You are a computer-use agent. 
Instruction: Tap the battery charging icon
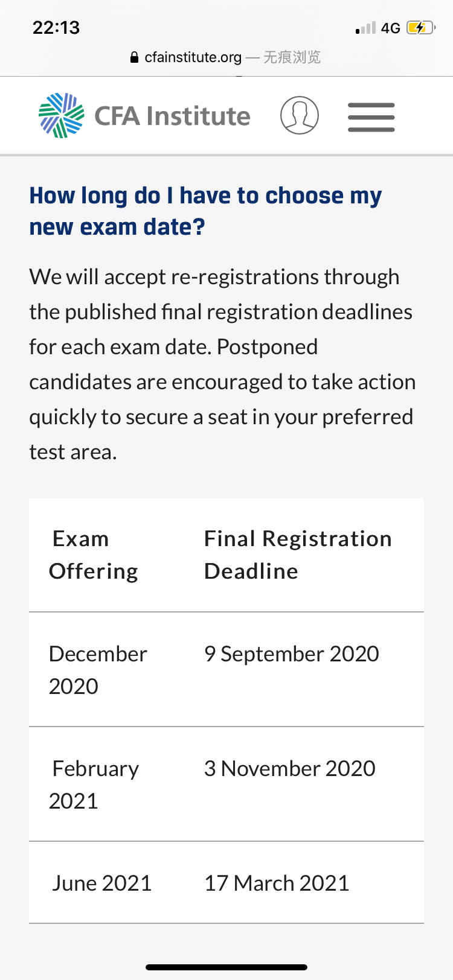pos(420,28)
